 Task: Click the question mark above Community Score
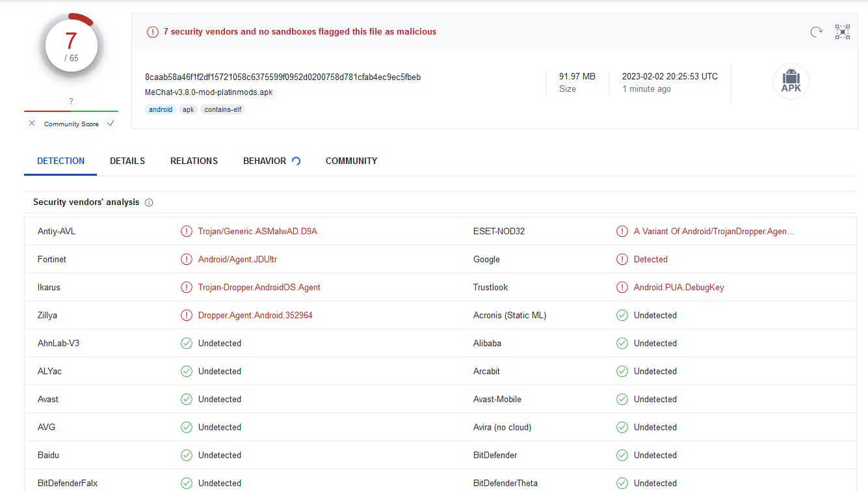[x=71, y=102]
